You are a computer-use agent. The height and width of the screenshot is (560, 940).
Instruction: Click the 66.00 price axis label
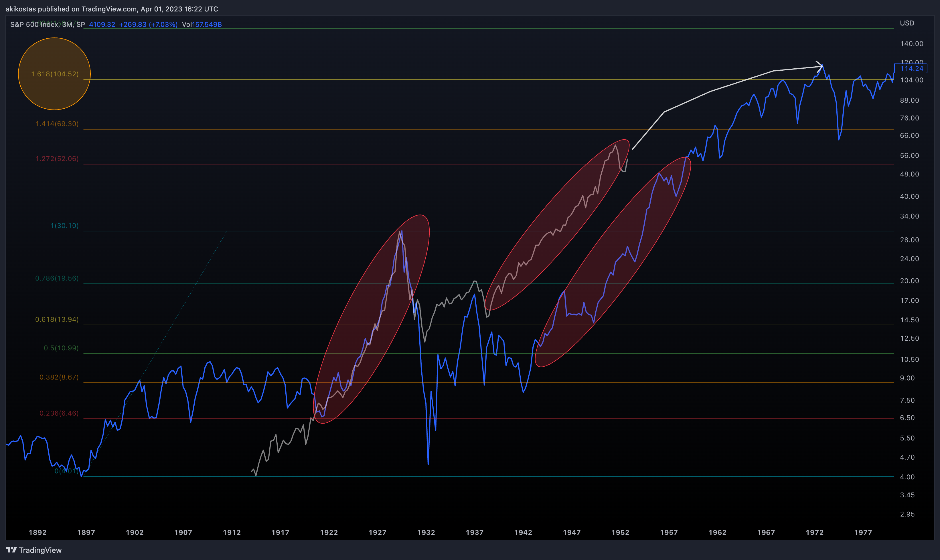click(x=909, y=136)
